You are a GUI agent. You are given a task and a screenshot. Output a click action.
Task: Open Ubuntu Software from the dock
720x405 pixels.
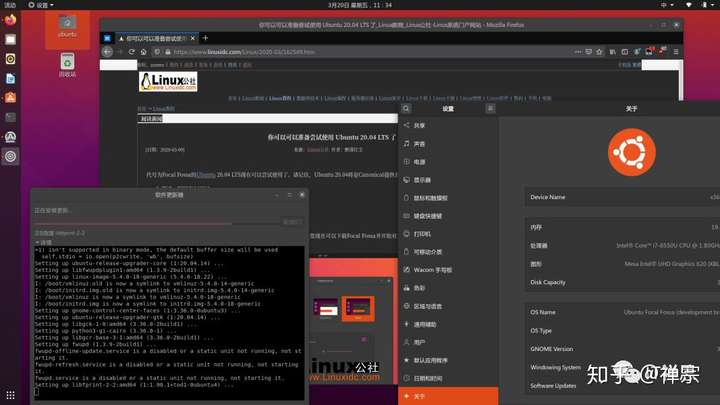(10, 98)
